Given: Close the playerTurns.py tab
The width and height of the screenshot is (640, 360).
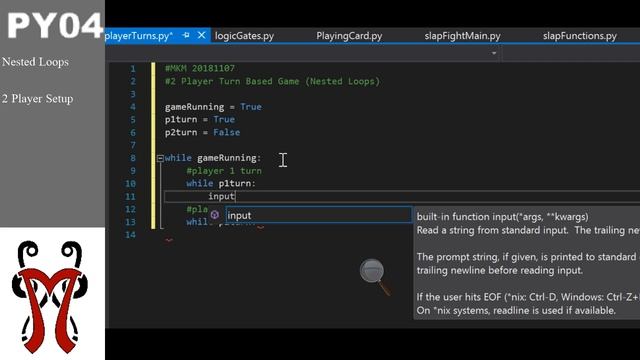Looking at the screenshot, I should tap(202, 36).
